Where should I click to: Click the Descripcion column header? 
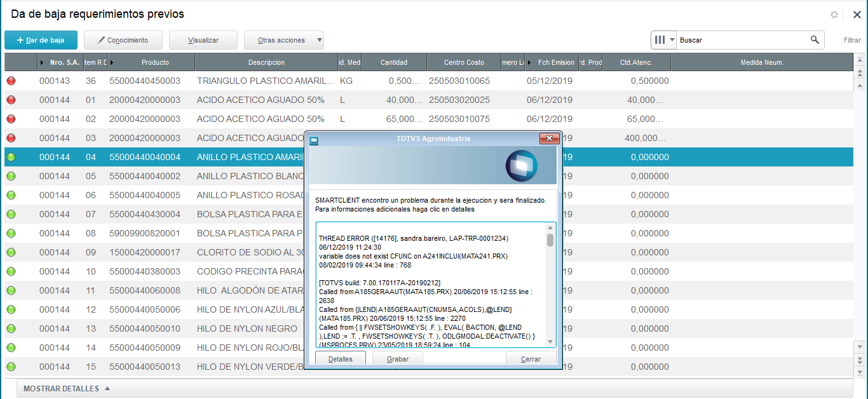click(x=266, y=62)
